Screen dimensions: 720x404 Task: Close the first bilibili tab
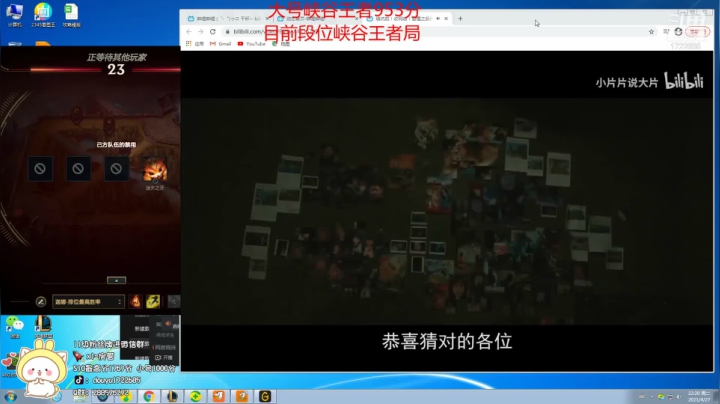click(x=266, y=19)
